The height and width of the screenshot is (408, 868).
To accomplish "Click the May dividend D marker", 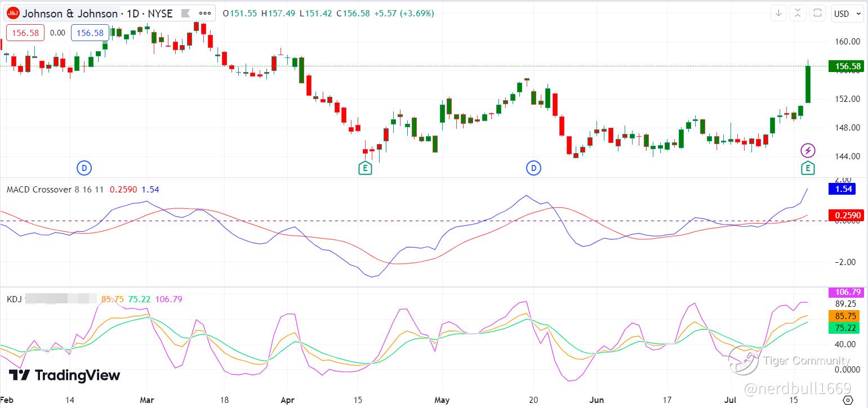I will coord(533,167).
